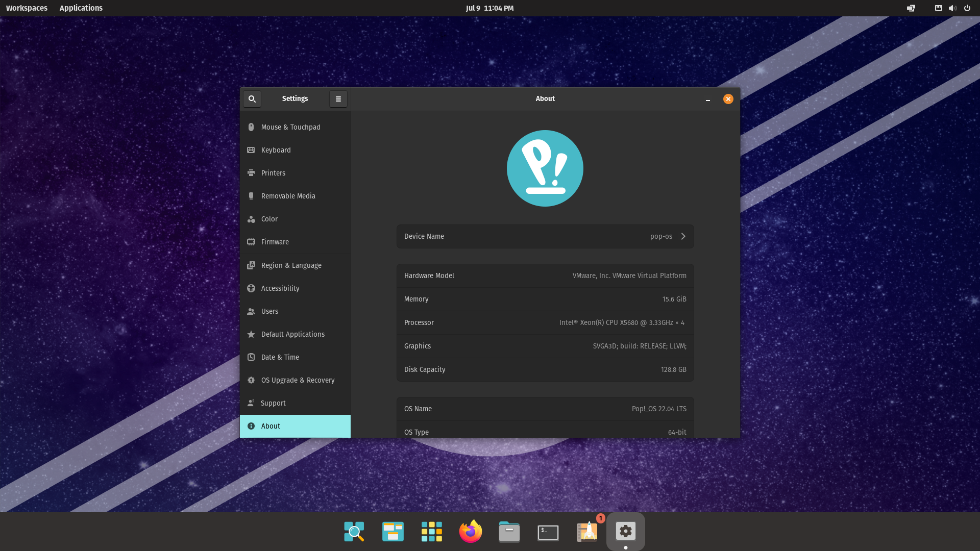Open the search in Settings
Screen dimensions: 980x551
[x=252, y=98]
